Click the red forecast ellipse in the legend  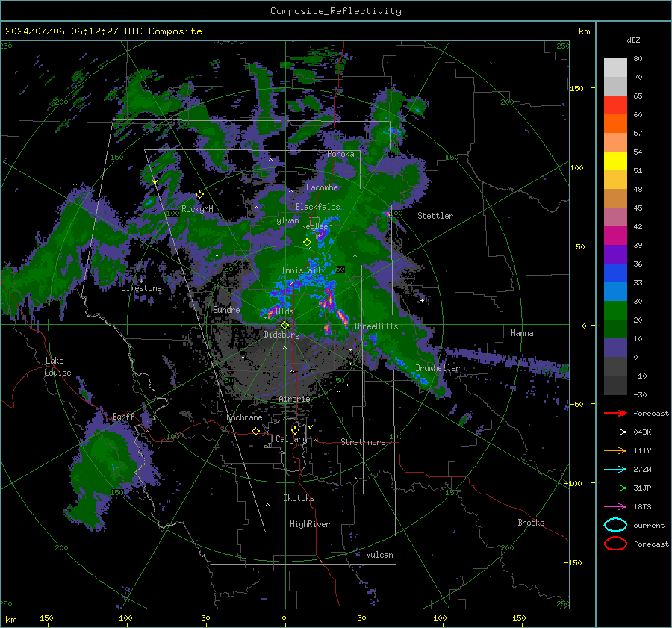click(615, 544)
